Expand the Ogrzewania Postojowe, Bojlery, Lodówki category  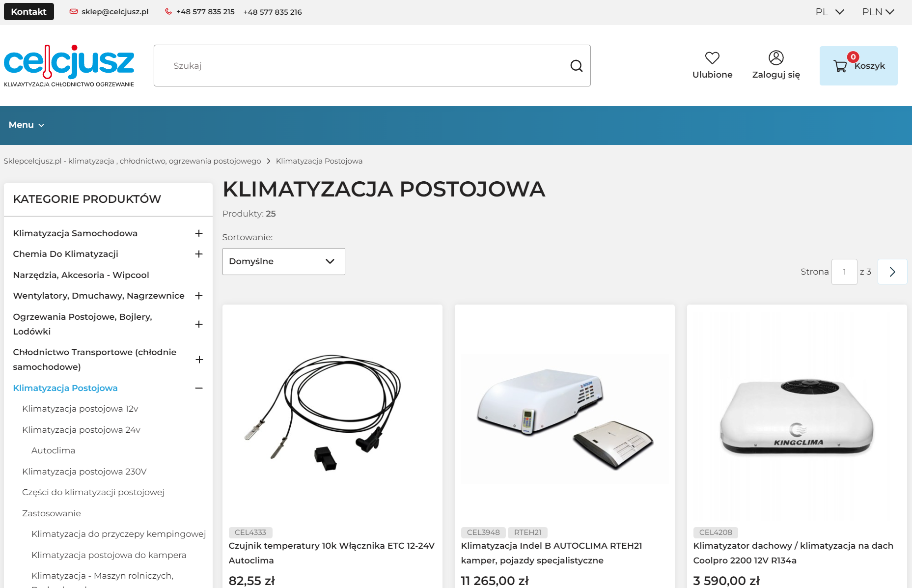[x=199, y=324]
